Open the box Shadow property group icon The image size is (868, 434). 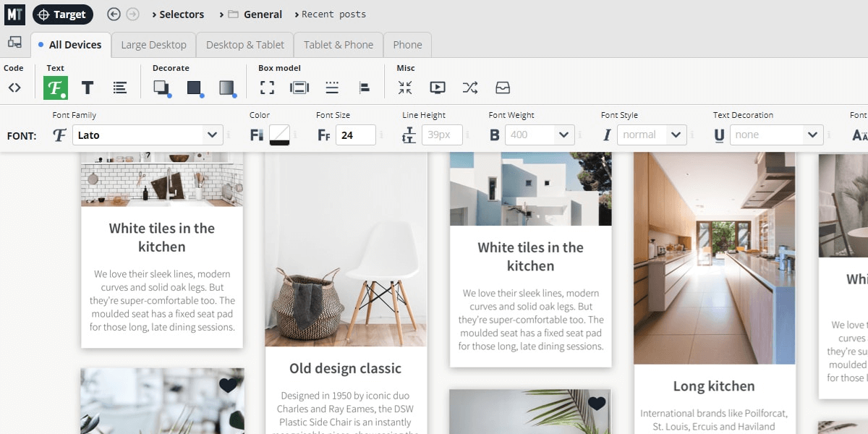[x=161, y=88]
